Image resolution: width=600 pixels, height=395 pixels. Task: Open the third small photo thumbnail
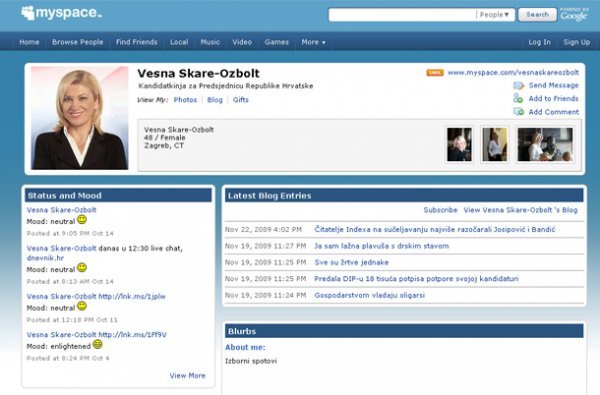(x=545, y=144)
